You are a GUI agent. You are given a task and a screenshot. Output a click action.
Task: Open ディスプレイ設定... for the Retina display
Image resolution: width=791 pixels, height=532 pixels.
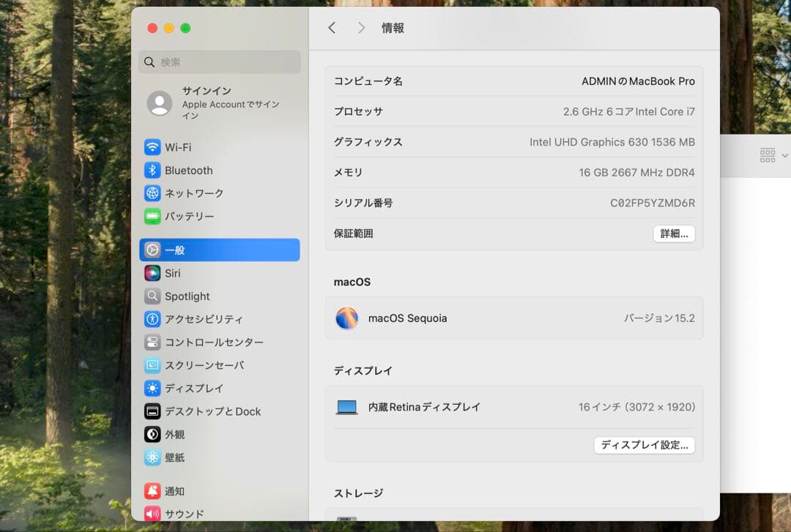[644, 445]
